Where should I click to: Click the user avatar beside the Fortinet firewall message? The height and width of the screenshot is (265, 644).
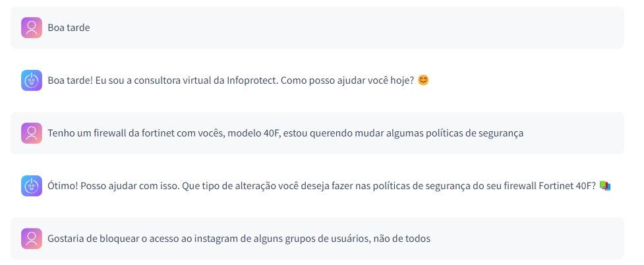click(32, 133)
